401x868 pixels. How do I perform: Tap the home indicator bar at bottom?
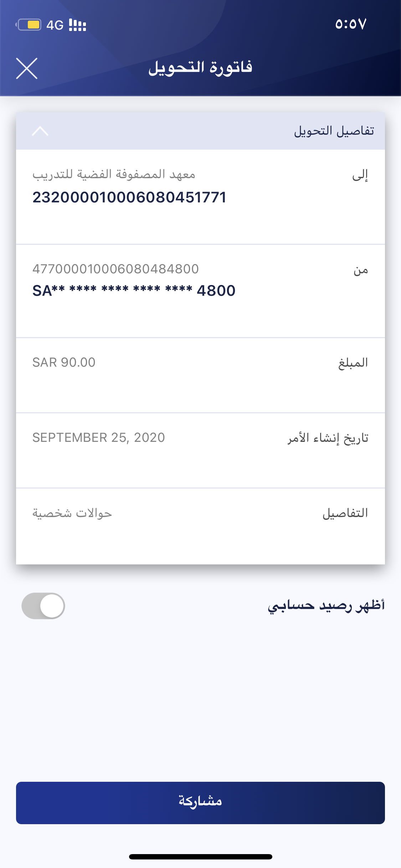coord(200,857)
